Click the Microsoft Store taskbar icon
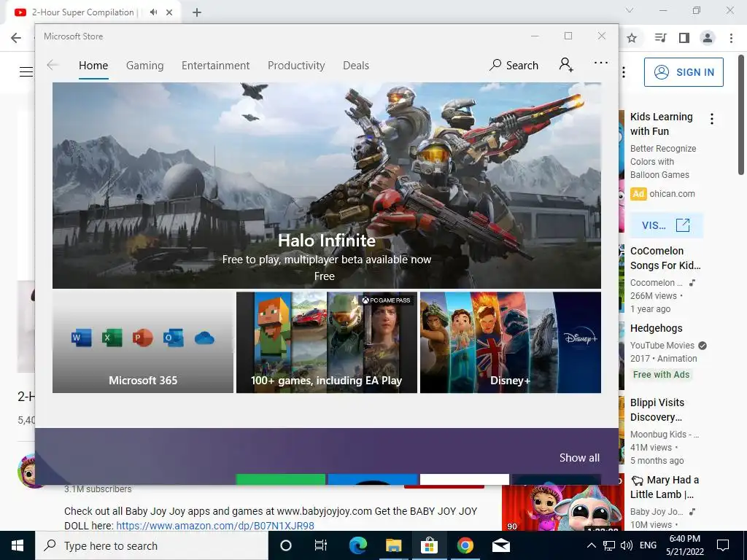The width and height of the screenshot is (747, 560). point(429,545)
